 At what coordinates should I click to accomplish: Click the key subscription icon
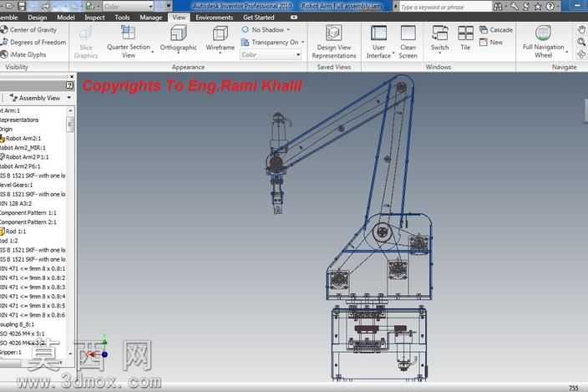[x=514, y=7]
